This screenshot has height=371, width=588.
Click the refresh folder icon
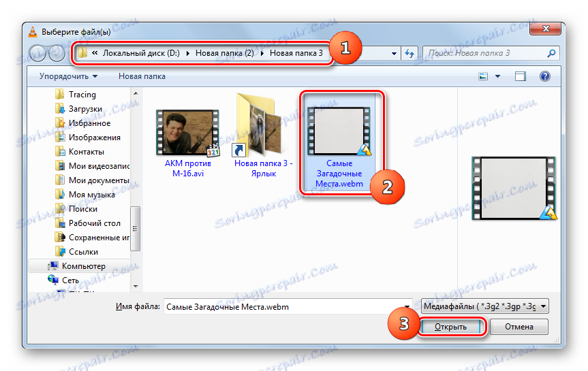tap(409, 54)
